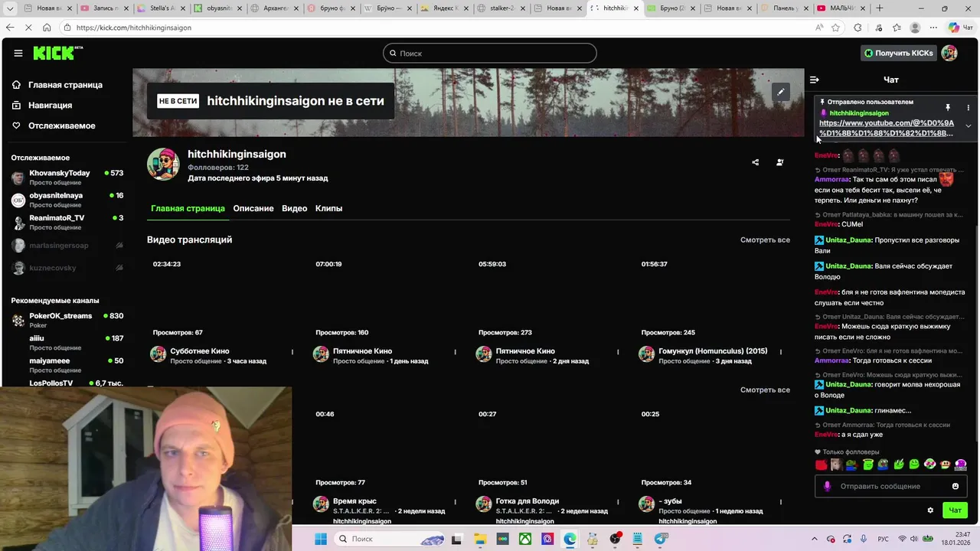Open pinned message three-dot options
980x551 pixels.
968,107
